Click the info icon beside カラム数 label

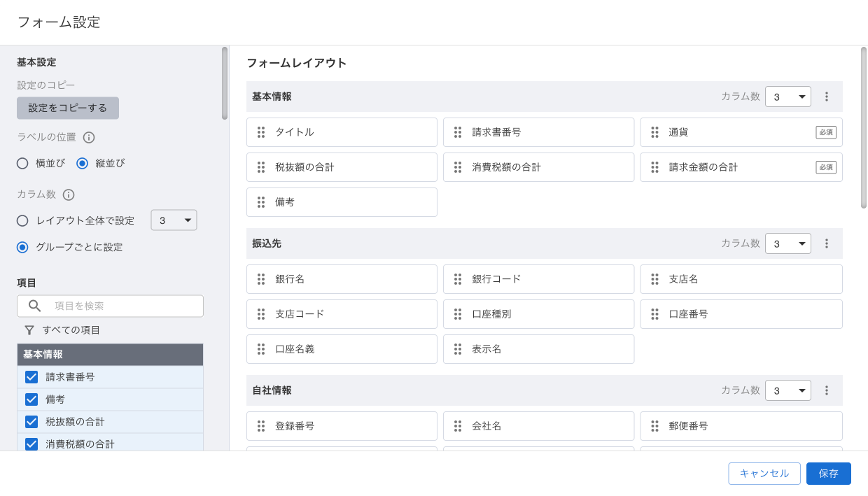click(x=69, y=194)
